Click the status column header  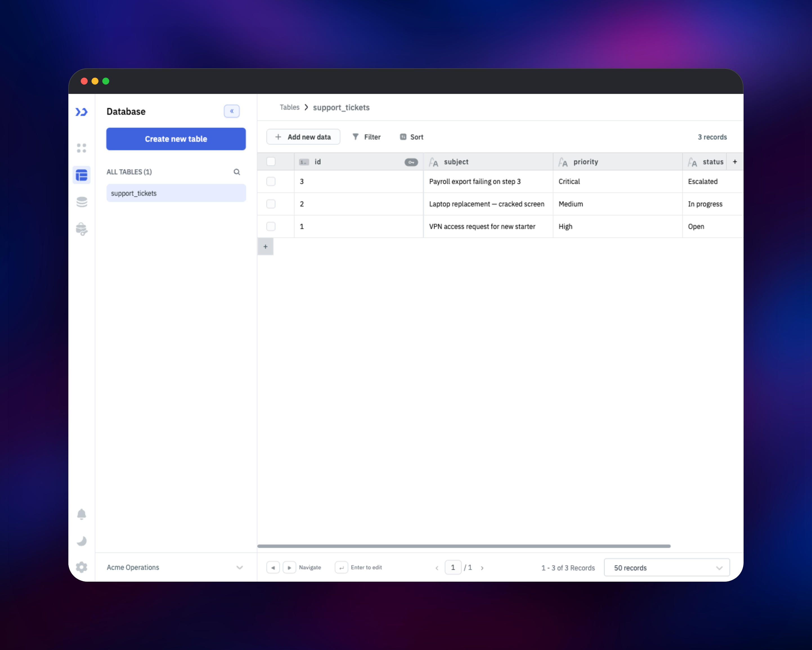[705, 161]
